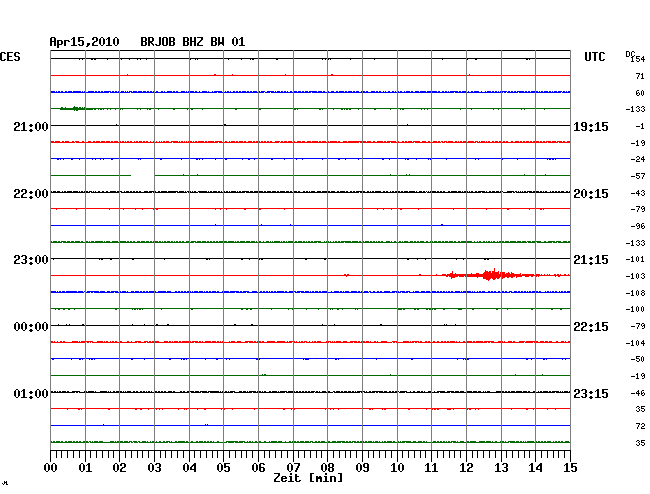
Task: Click the date label Apr15,2010
Action: 84,42
